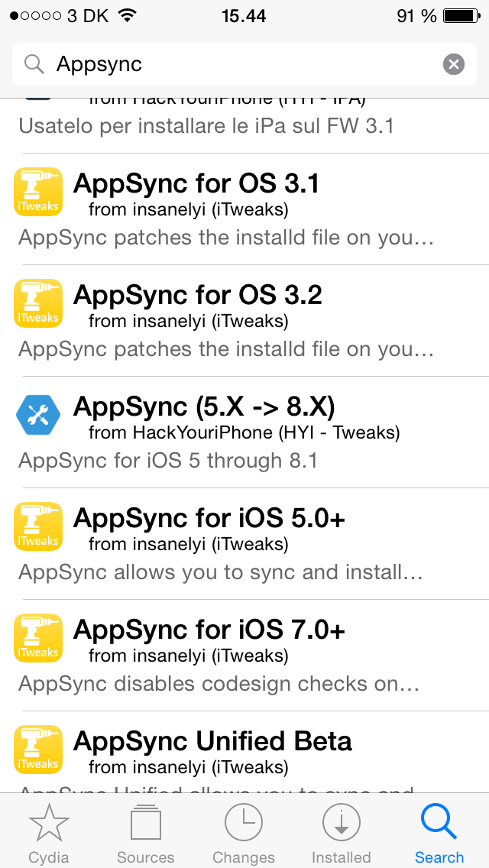Tap the 15.44 clock in the status bar
This screenshot has width=489, height=868.
(244, 16)
